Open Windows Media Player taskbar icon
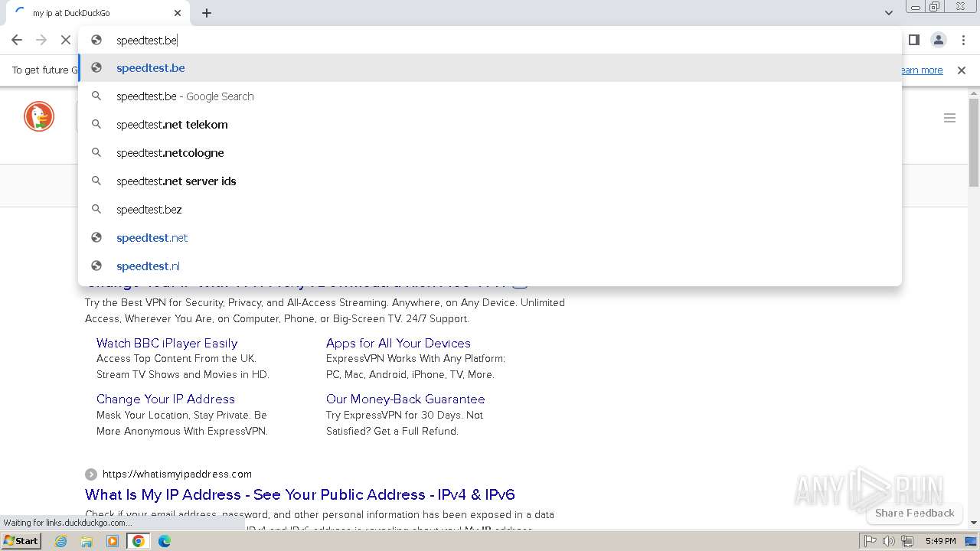 pyautogui.click(x=113, y=541)
